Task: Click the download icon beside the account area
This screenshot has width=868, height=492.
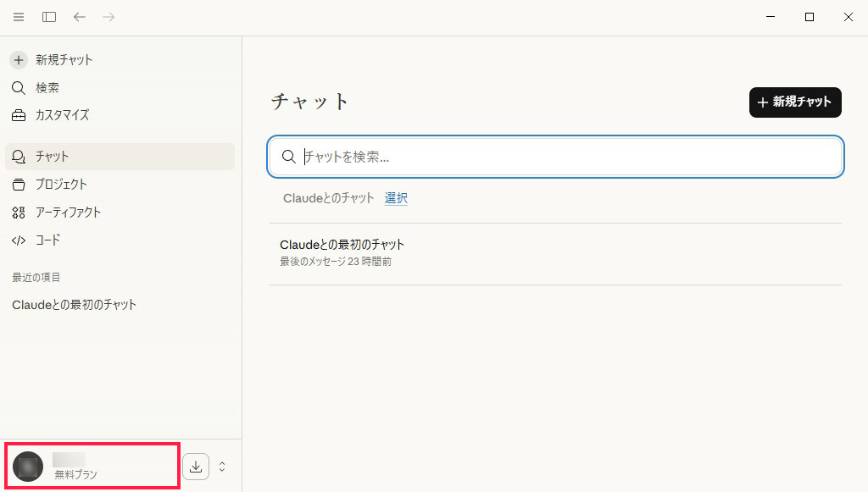Action: [196, 466]
